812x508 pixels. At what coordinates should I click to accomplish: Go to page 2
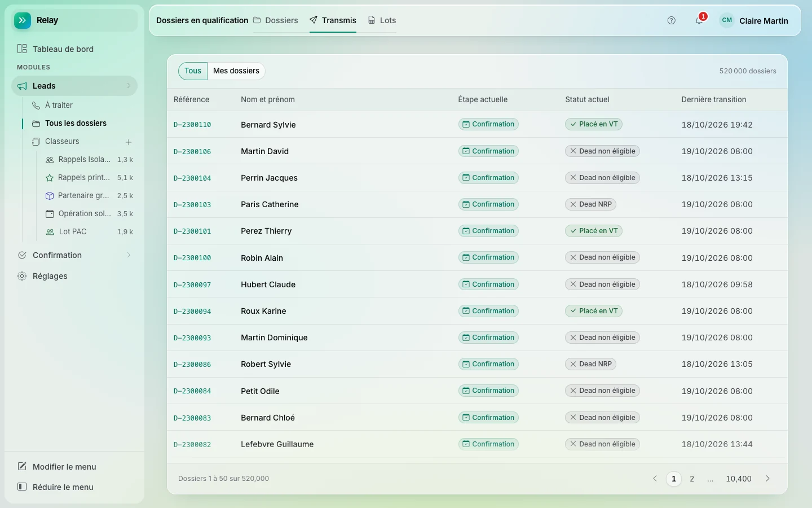click(692, 479)
